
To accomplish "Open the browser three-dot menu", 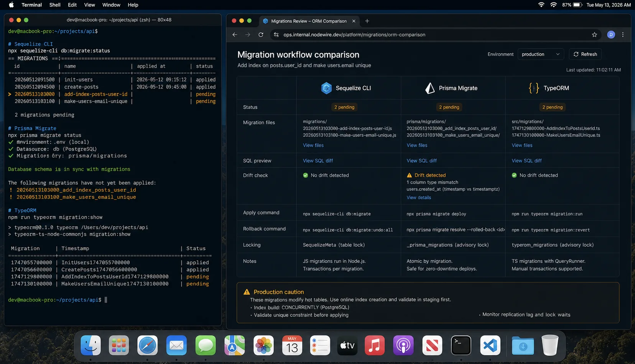I will click(623, 34).
